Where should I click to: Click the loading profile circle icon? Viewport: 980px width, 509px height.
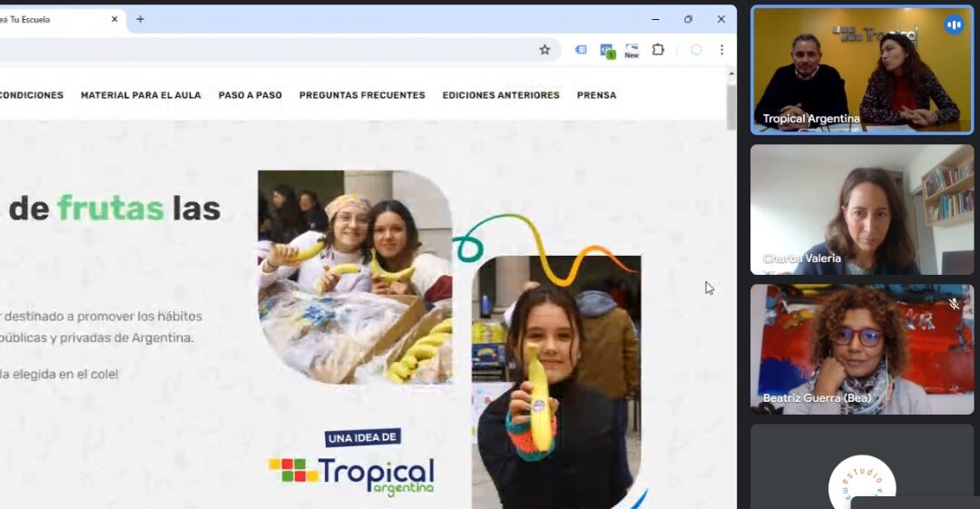[x=696, y=50]
